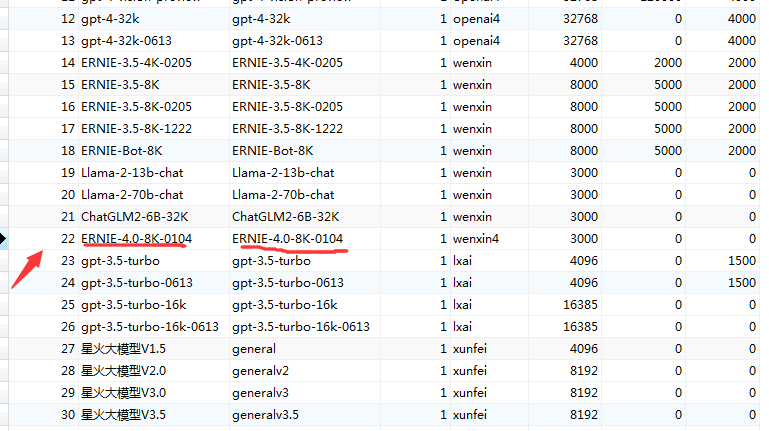
Task: Click the 5000 value in row 16
Action: pos(667,107)
